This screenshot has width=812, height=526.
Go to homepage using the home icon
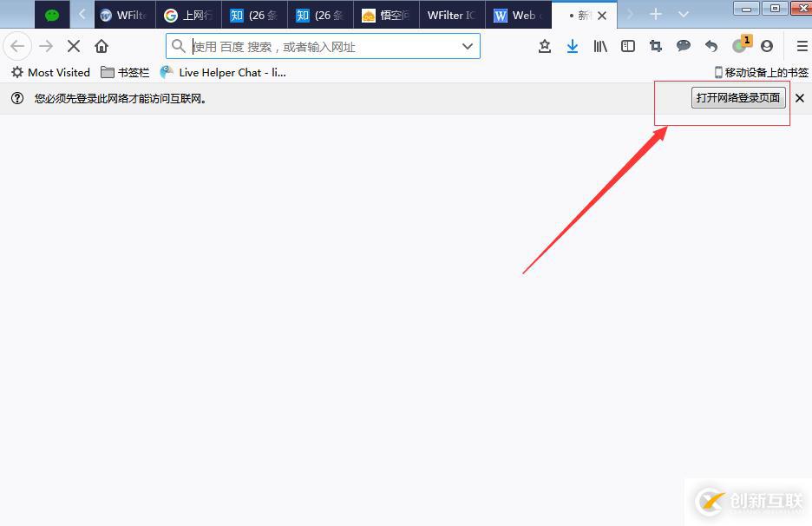click(101, 46)
